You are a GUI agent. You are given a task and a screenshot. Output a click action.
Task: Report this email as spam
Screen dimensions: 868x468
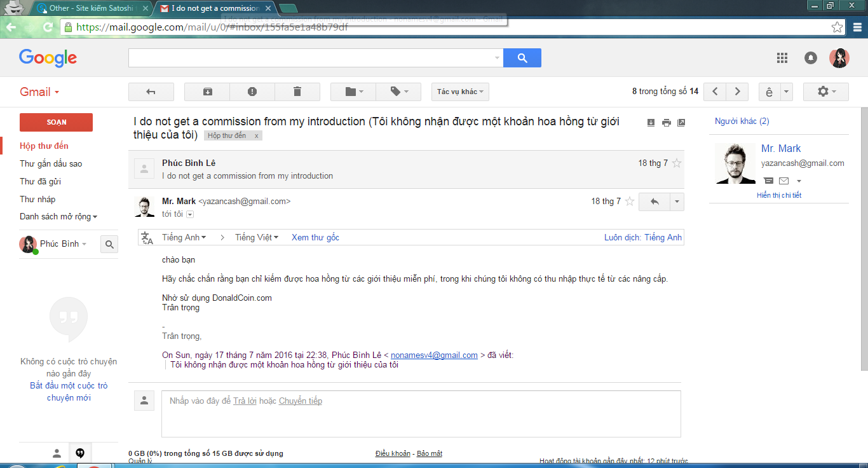(252, 92)
